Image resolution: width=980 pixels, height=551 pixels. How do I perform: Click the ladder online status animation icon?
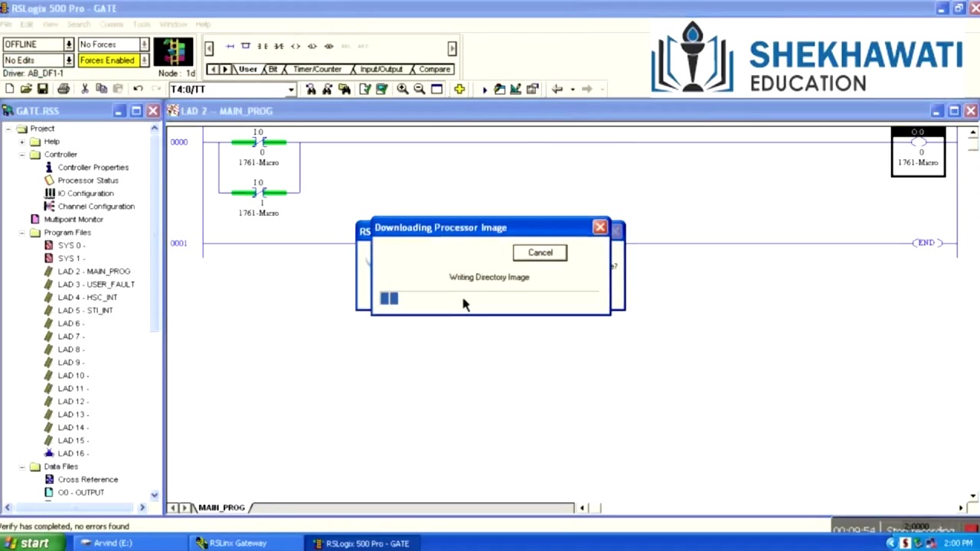[x=174, y=52]
